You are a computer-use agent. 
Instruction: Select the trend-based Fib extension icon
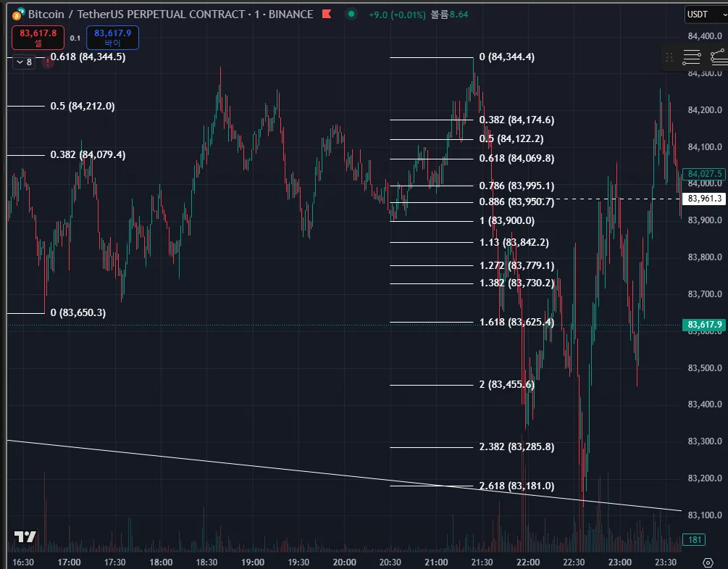(x=719, y=57)
